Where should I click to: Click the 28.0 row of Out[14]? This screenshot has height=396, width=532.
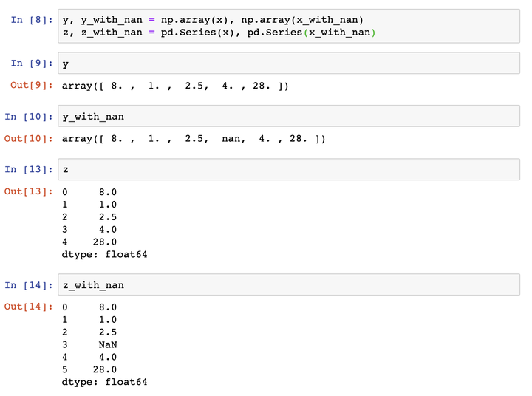click(89, 369)
